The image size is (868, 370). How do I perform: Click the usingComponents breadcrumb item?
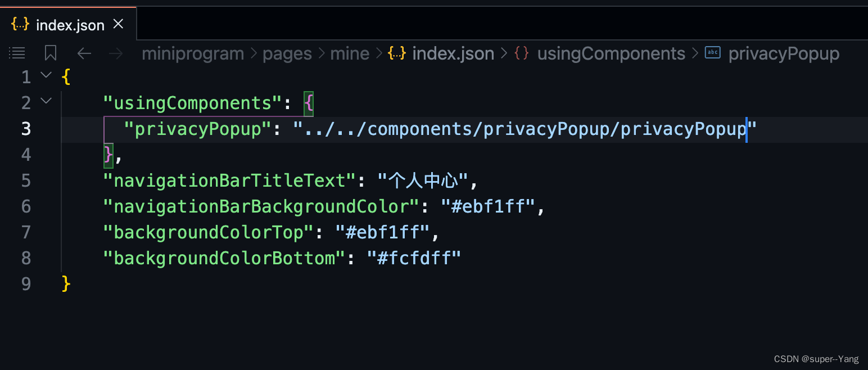pos(611,53)
